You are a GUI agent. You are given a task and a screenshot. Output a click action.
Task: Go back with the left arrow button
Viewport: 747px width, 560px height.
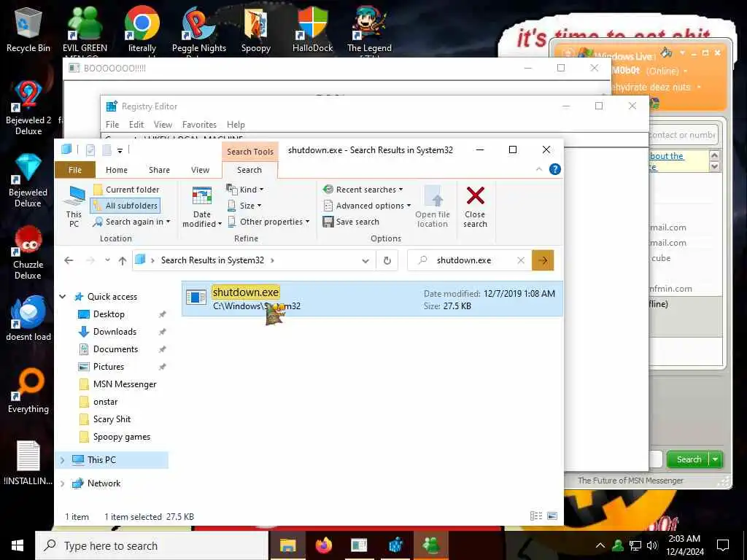pos(69,260)
